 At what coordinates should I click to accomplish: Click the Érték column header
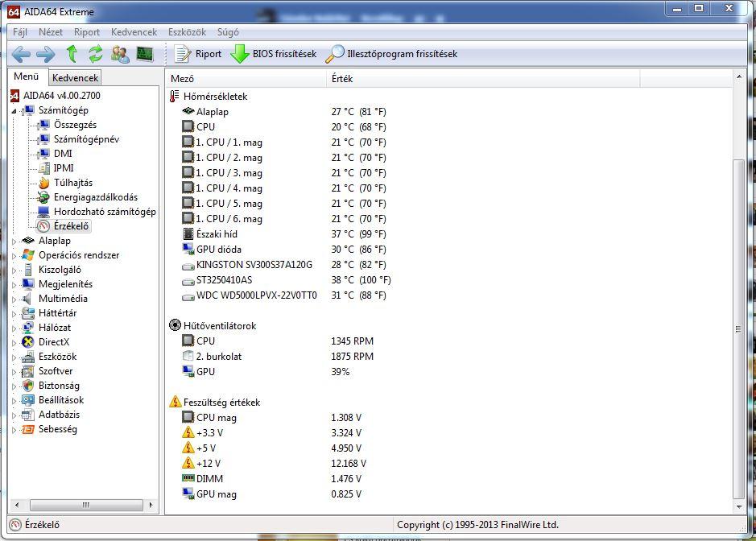point(484,79)
